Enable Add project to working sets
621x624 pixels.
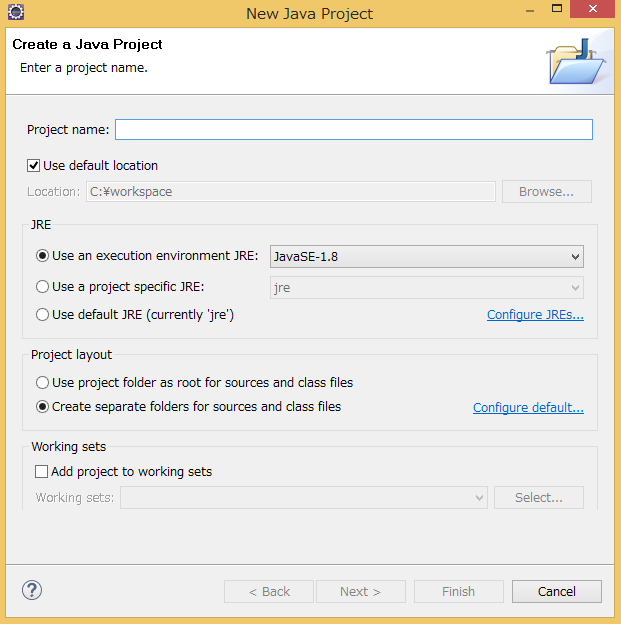41,472
